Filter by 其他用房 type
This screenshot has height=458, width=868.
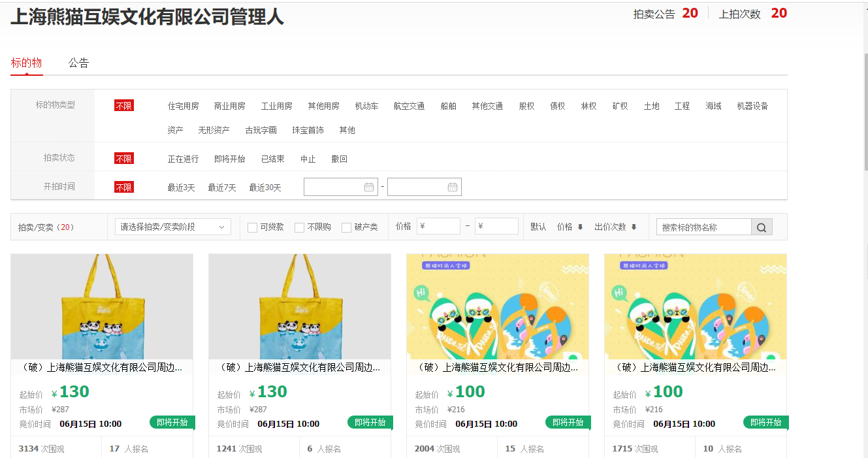[324, 106]
